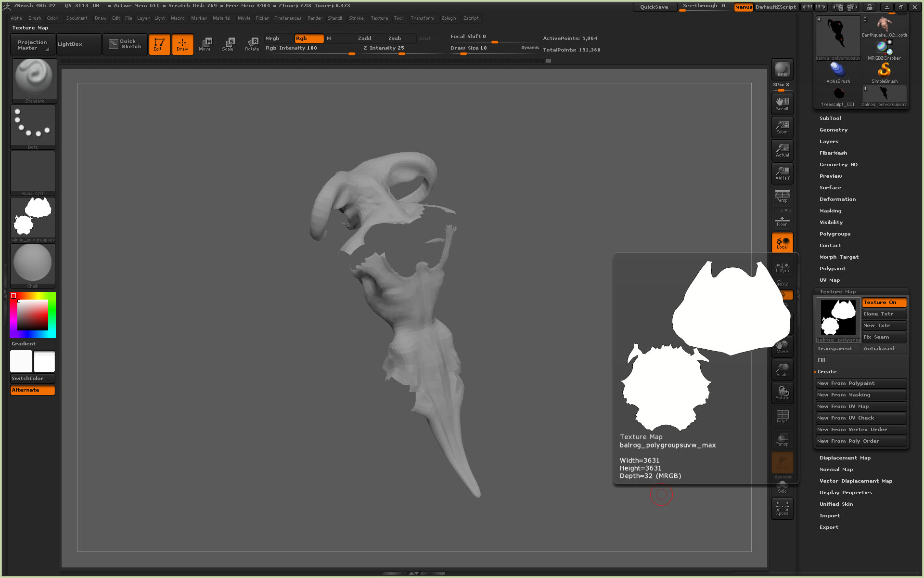Activate the Quick Sketch button
Screen dimensions: 924x578
(125, 44)
